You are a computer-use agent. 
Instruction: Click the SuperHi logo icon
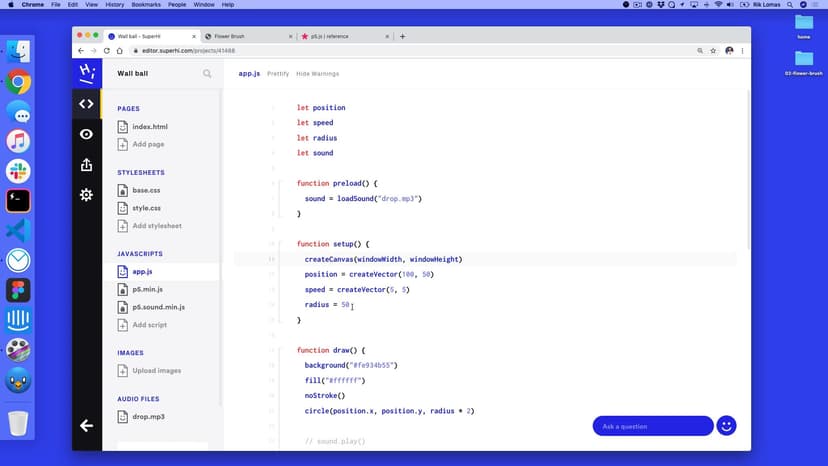(86, 72)
